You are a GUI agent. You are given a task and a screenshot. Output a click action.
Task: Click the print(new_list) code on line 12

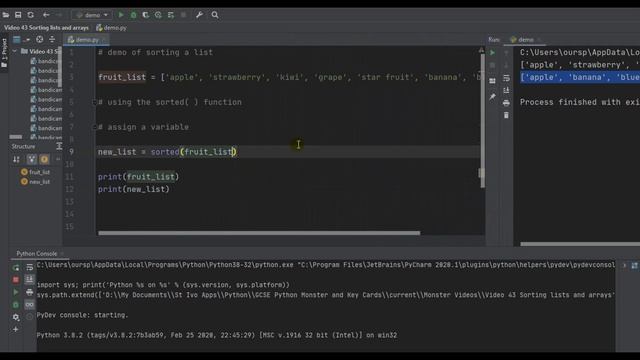click(x=133, y=189)
